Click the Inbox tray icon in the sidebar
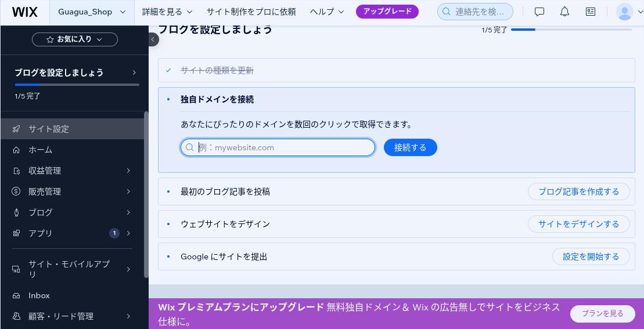Image resolution: width=644 pixels, height=329 pixels. click(x=16, y=295)
